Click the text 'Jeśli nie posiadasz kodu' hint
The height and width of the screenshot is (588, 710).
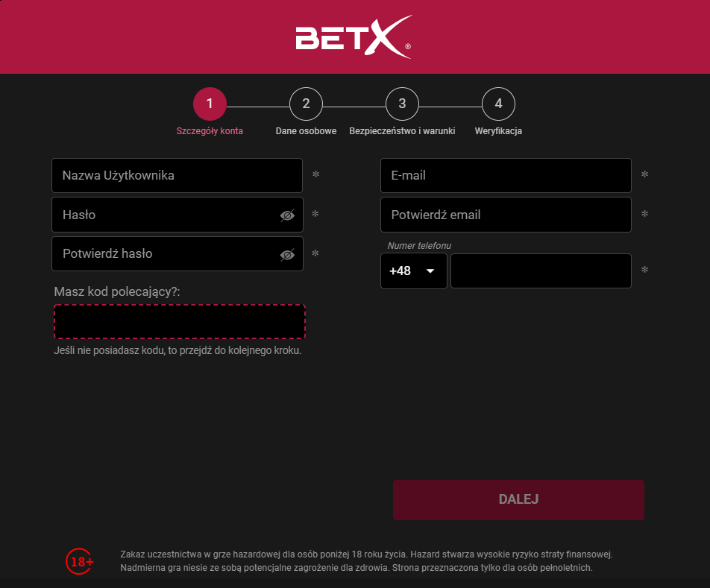point(177,350)
